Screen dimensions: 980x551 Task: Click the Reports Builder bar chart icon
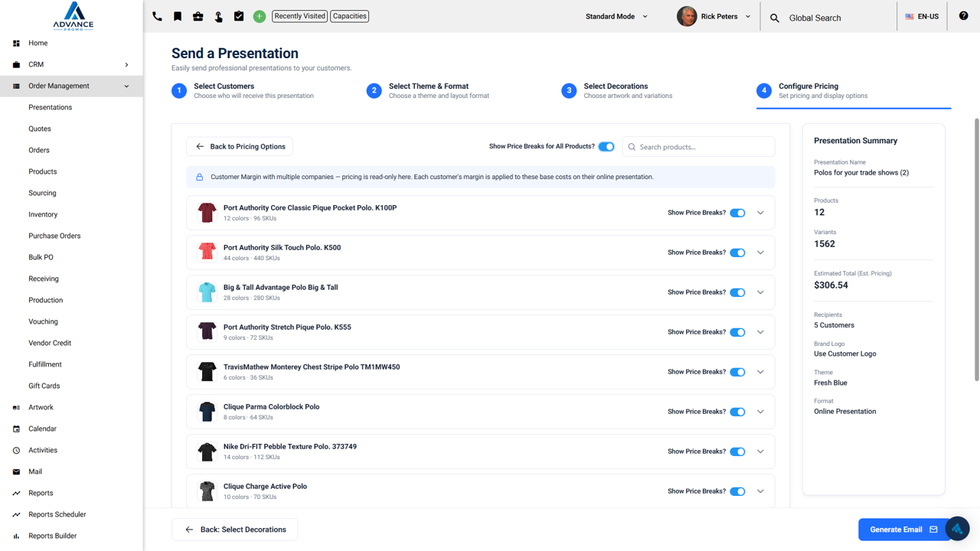point(16,536)
